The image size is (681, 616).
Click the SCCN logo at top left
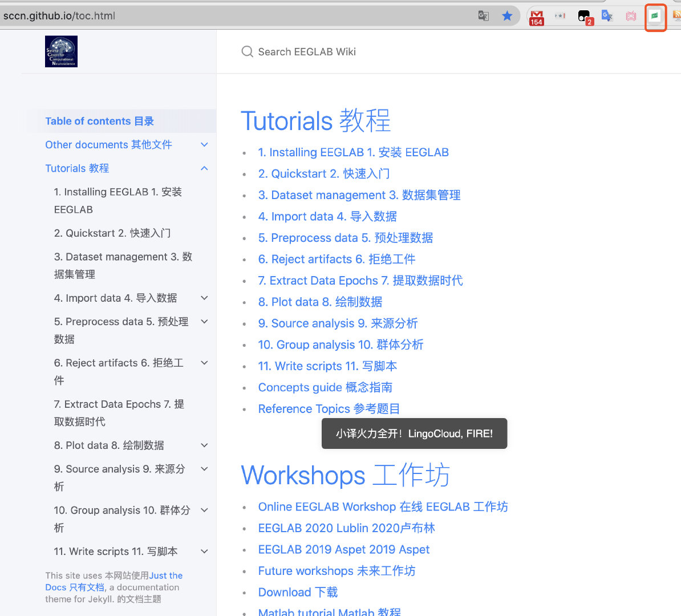point(61,51)
